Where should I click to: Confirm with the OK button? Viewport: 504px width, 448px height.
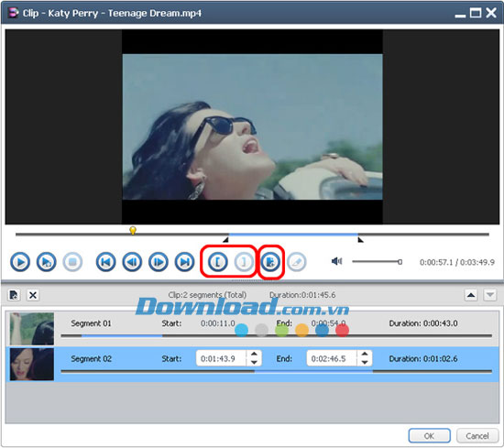point(429,436)
